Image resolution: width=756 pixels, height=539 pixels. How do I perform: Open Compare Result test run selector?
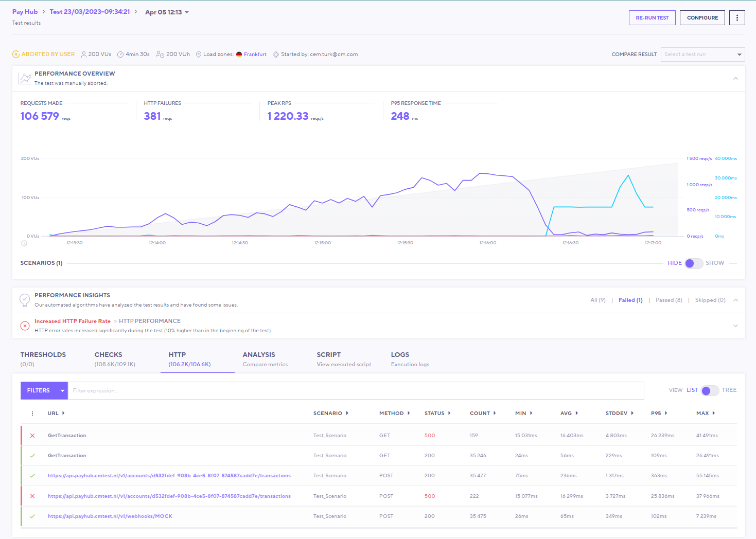pos(702,55)
